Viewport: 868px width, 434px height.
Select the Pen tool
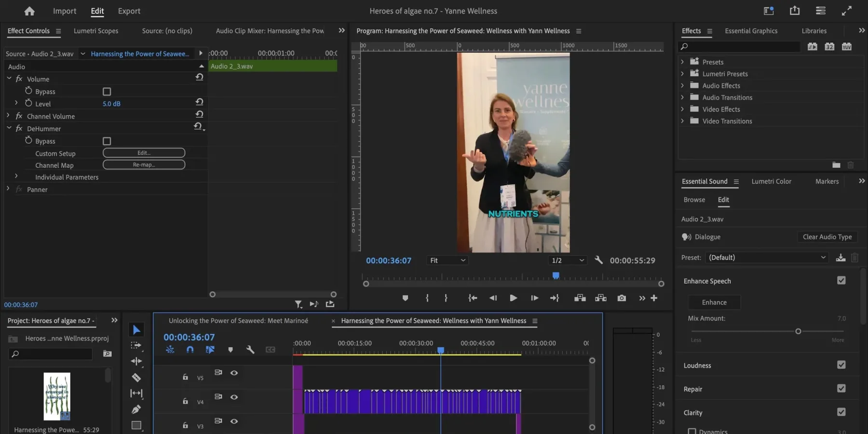click(x=136, y=409)
